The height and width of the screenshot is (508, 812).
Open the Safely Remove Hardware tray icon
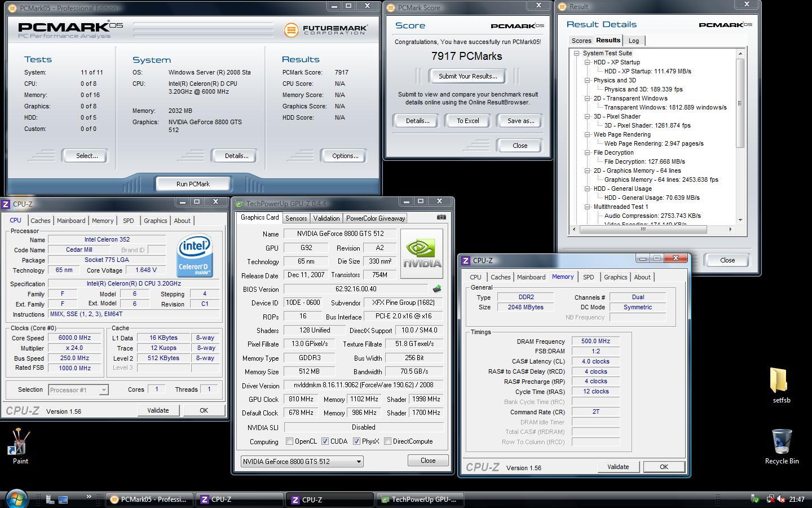(755, 499)
